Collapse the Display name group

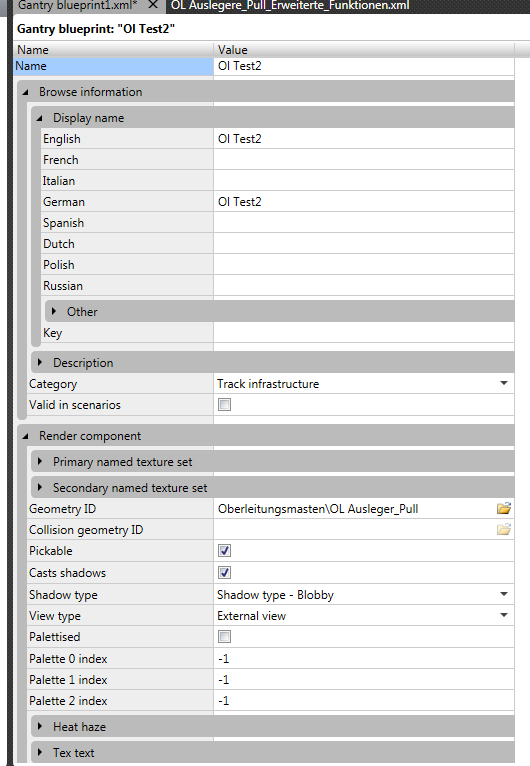coord(40,118)
